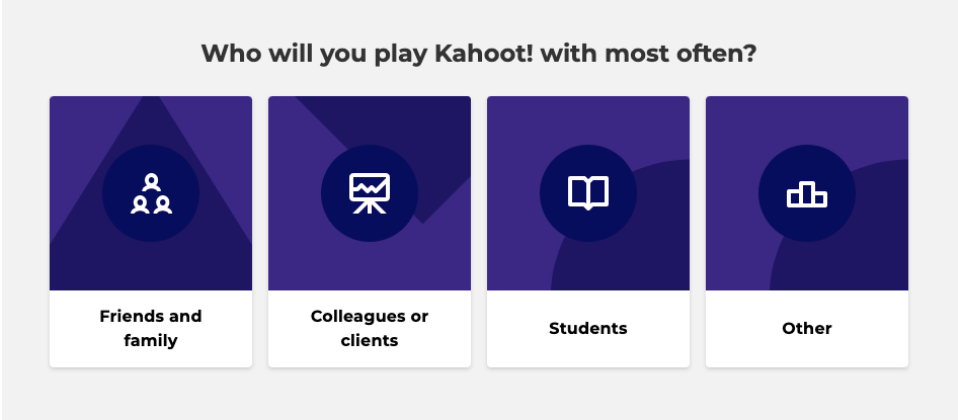Click the three-people group icon

click(151, 194)
